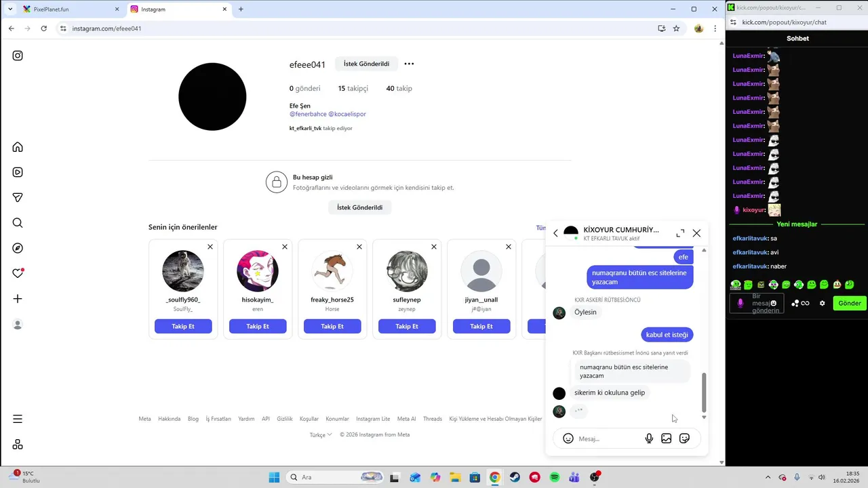
Task: Go back using the chat popup arrow
Action: [555, 233]
